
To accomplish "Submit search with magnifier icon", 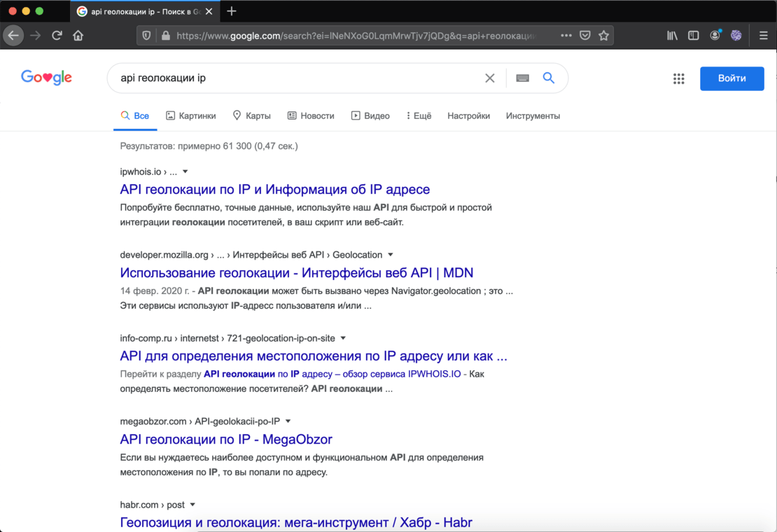I will (549, 78).
